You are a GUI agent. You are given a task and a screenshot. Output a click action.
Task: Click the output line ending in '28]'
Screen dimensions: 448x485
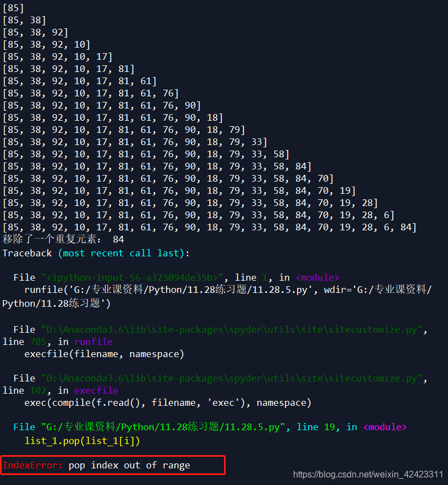click(191, 203)
